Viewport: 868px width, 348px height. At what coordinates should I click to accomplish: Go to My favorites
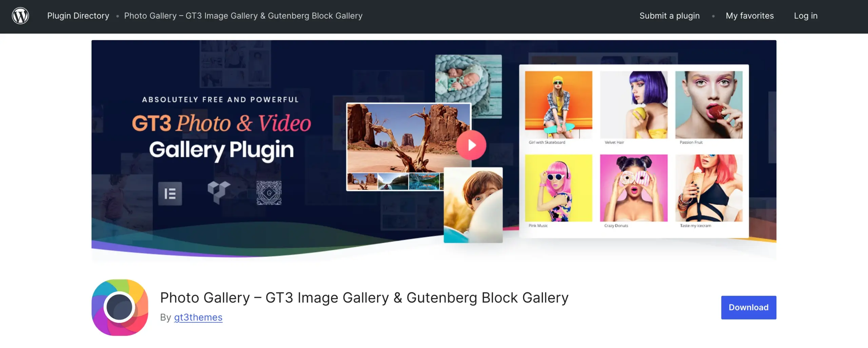pos(750,16)
